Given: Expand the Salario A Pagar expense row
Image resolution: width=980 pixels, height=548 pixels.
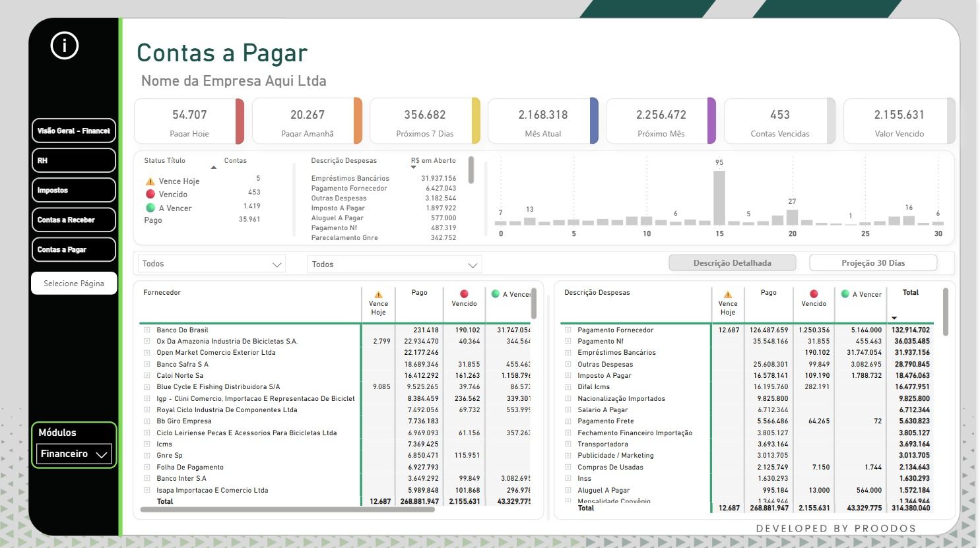Looking at the screenshot, I should point(568,410).
